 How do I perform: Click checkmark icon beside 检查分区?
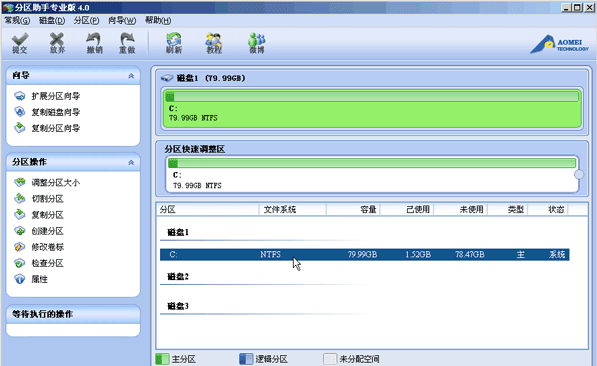19,263
